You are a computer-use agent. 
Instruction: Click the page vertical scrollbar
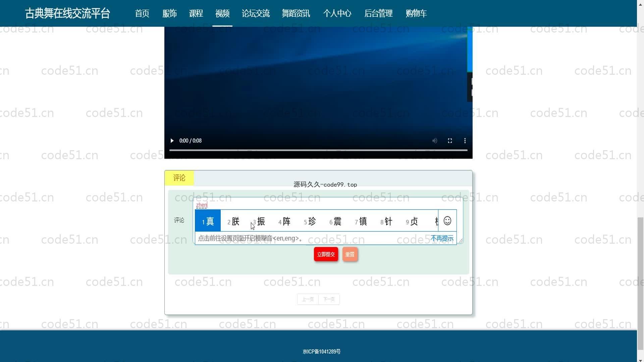640,283
